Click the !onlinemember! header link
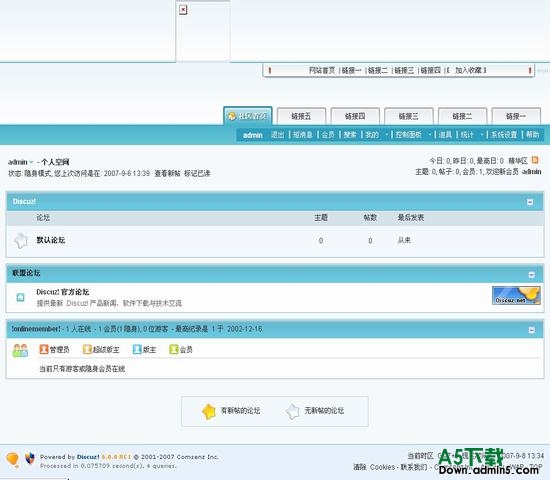 coord(36,329)
